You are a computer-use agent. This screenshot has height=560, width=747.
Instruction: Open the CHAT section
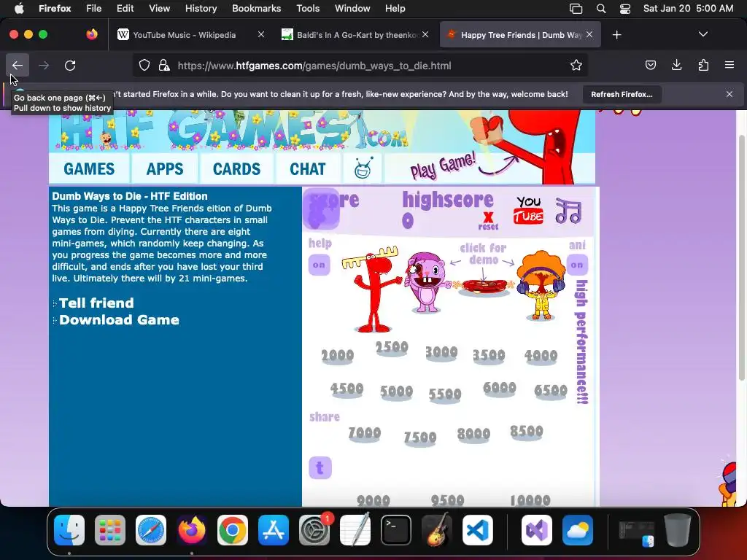tap(308, 168)
